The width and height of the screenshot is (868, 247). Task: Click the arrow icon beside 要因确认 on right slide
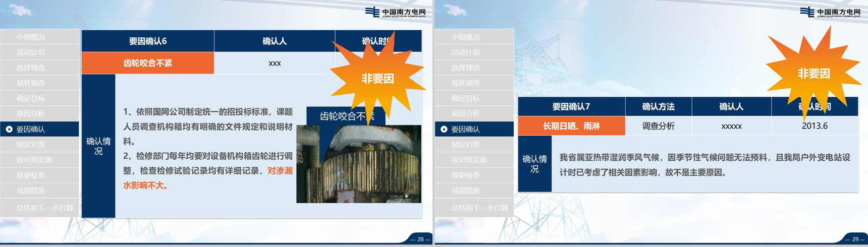pos(444,130)
